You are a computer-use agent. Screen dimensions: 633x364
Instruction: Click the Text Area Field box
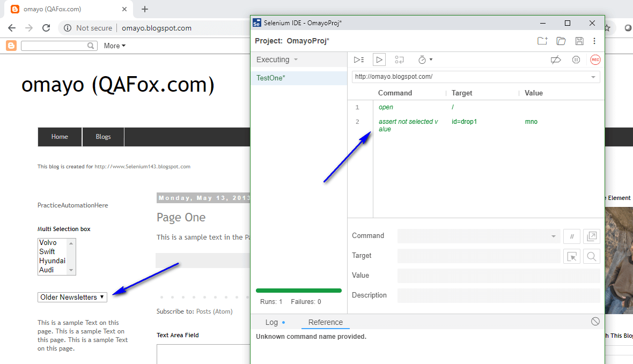(x=203, y=354)
